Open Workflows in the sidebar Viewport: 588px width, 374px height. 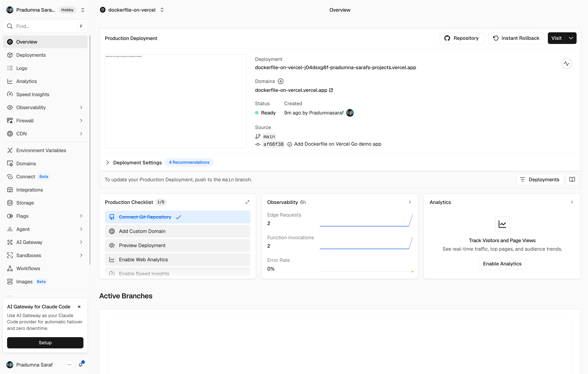coord(45,268)
